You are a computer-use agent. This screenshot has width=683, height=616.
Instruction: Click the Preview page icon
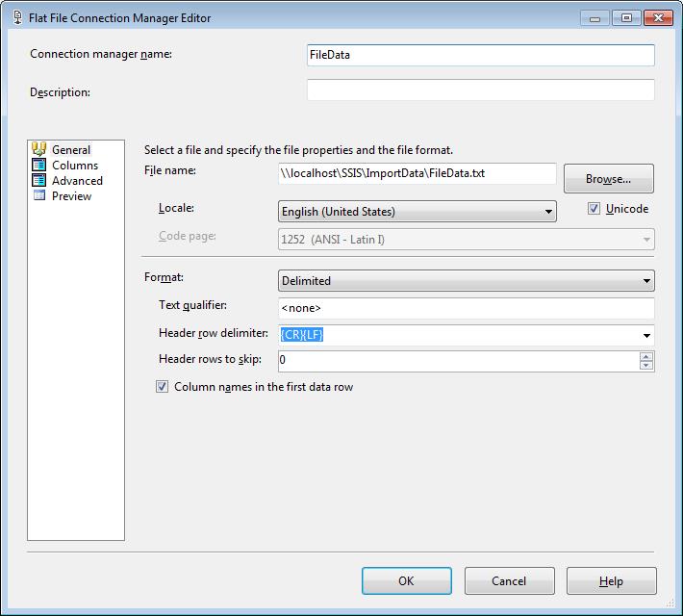[38, 195]
